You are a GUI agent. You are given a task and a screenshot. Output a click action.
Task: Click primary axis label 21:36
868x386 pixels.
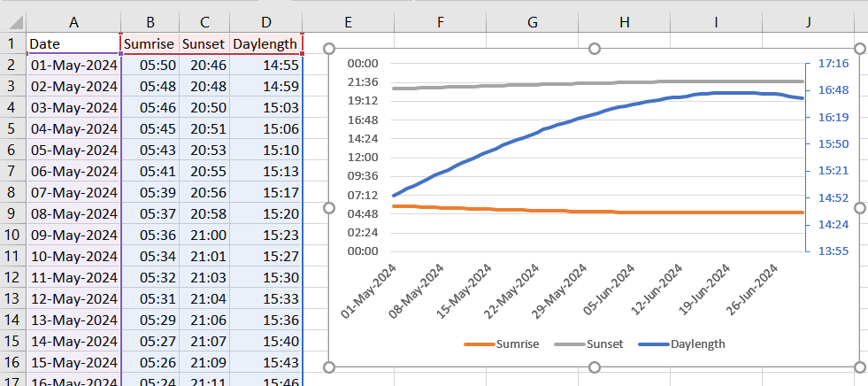tap(363, 82)
